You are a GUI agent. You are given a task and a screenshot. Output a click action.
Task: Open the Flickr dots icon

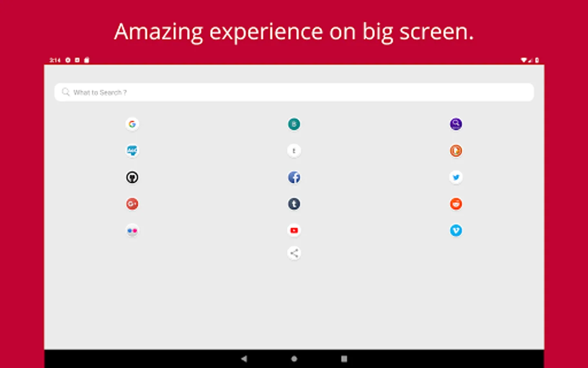point(132,231)
